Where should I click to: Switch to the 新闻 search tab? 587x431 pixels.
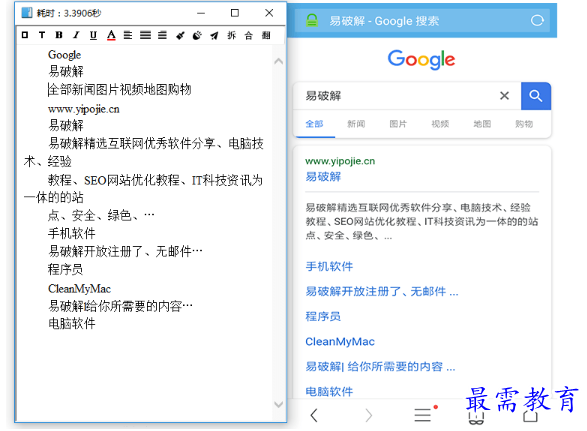pos(356,124)
